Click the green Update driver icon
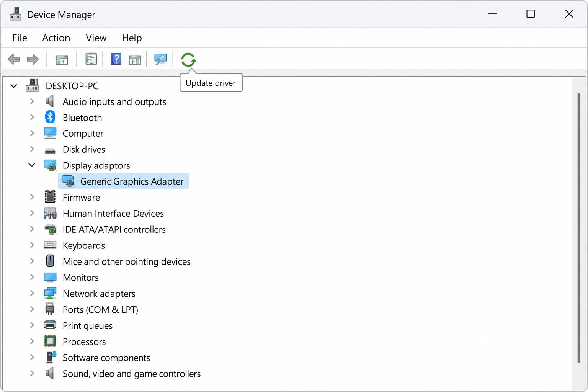Screen dimensions: 588x392 click(188, 60)
